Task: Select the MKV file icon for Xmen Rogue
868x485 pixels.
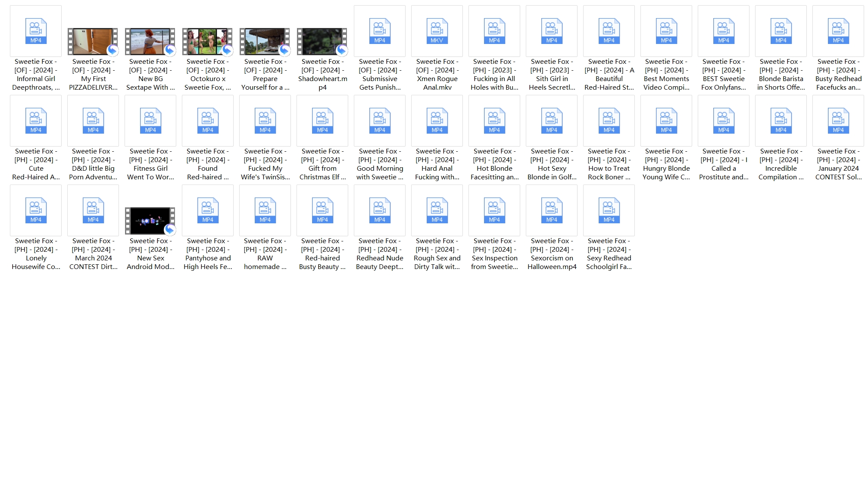Action: pos(437,31)
